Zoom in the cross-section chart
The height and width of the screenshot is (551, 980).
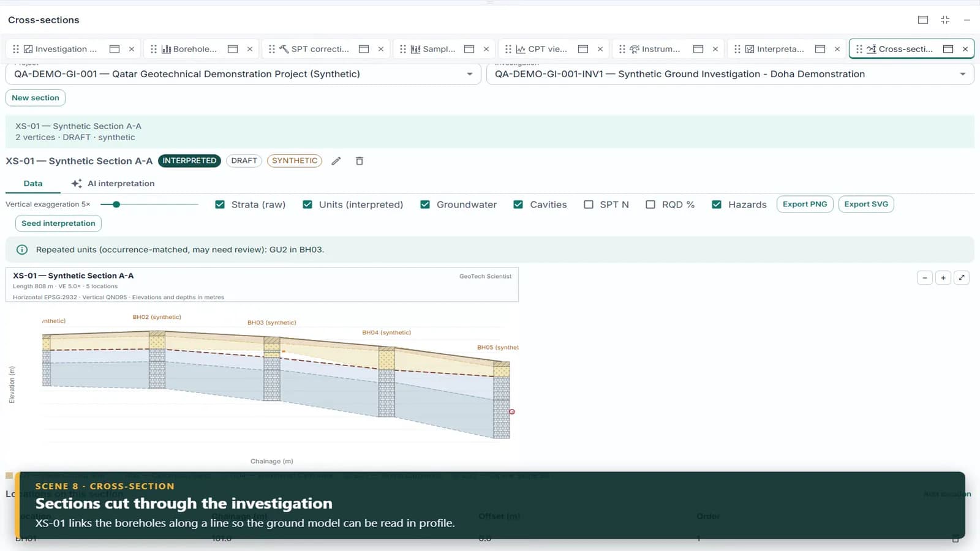[943, 278]
